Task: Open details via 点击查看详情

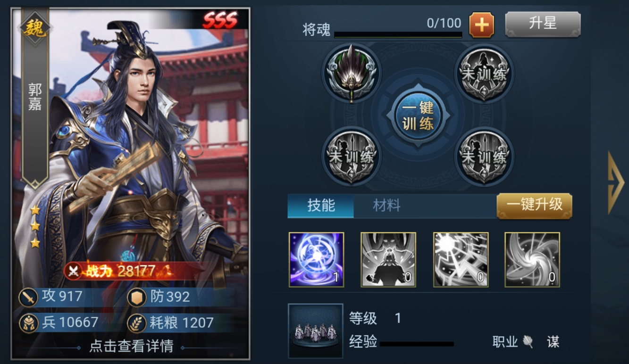Action: tap(131, 347)
